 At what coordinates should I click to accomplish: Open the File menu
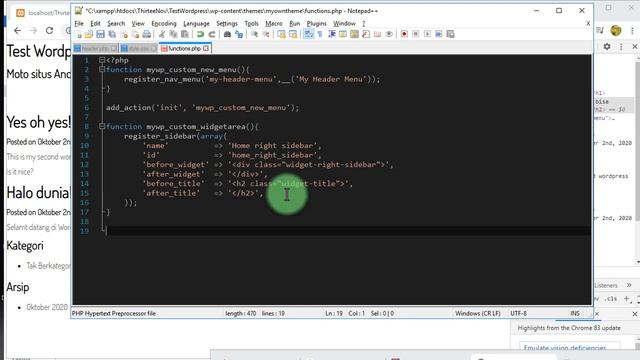pyautogui.click(x=79, y=24)
